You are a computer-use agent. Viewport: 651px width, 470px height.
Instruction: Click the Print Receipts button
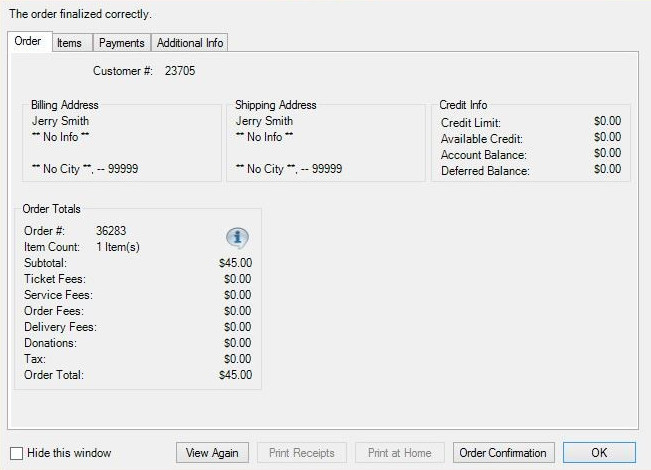pos(301,453)
